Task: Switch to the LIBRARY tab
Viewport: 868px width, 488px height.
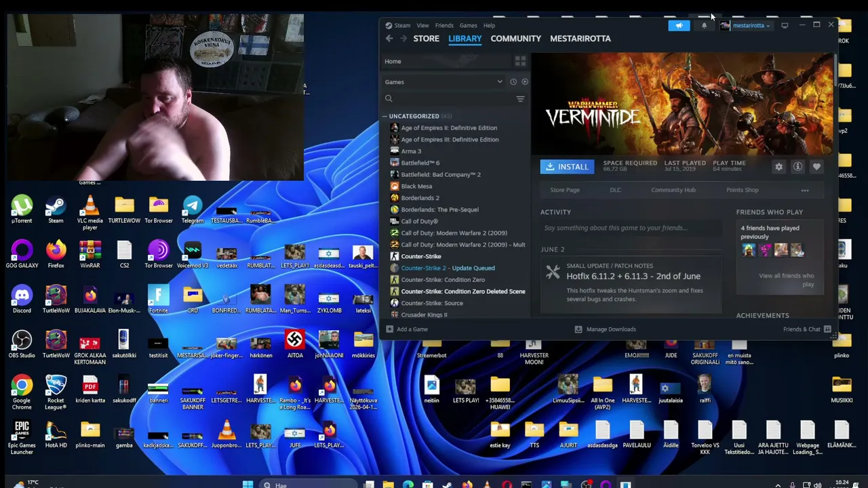Action: click(x=465, y=39)
